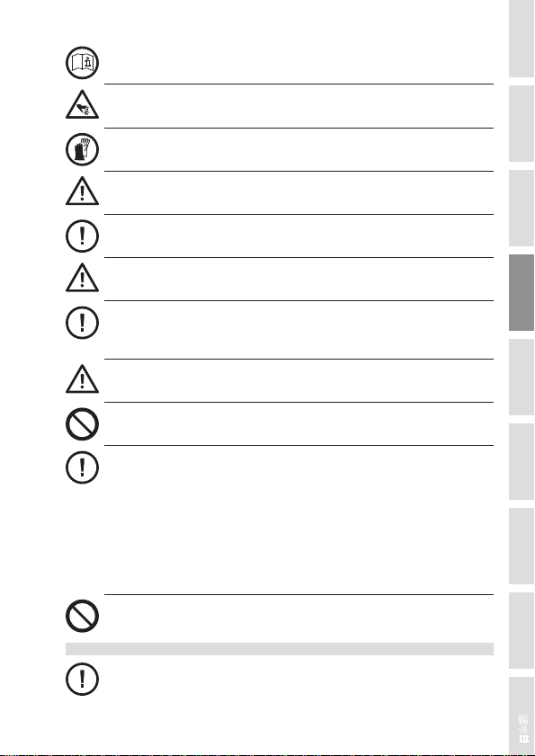This screenshot has width=535, height=756.
Task: Click exclamation circle level with dark gray tab
Action: tap(82, 323)
